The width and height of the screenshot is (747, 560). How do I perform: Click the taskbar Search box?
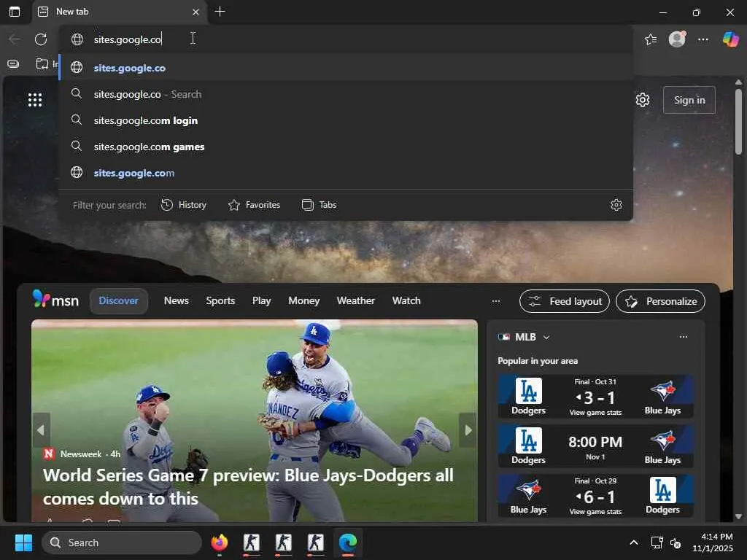(x=122, y=542)
